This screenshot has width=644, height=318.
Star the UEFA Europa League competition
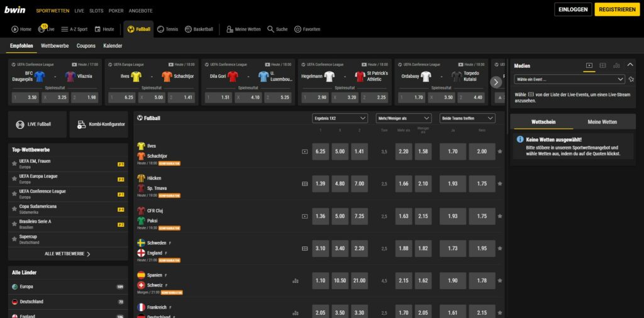[14, 179]
